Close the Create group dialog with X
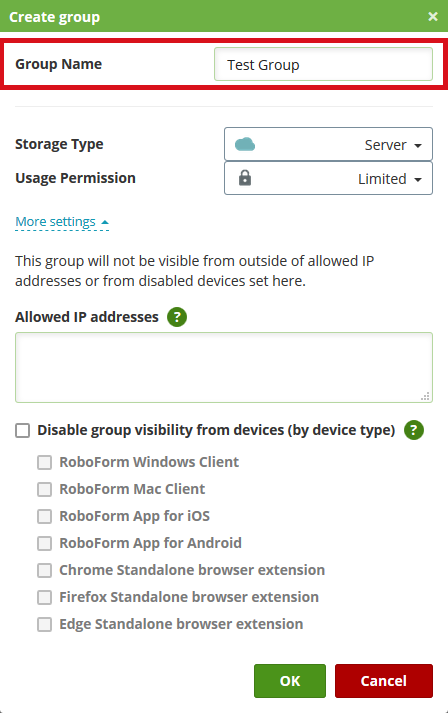 point(433,17)
